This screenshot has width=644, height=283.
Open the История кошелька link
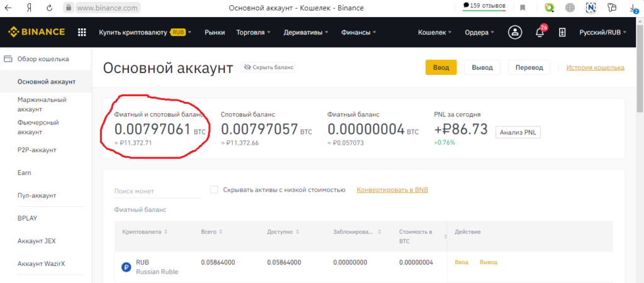[595, 67]
